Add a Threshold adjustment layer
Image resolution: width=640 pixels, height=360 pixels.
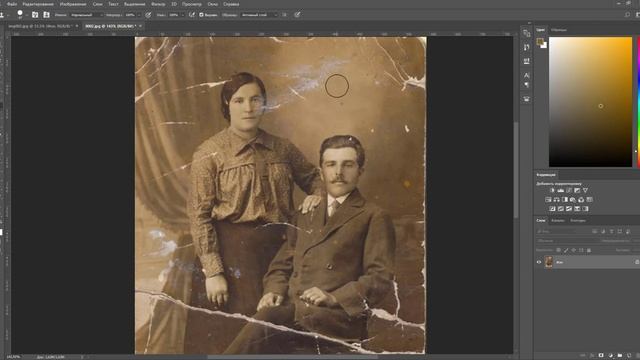[569, 209]
